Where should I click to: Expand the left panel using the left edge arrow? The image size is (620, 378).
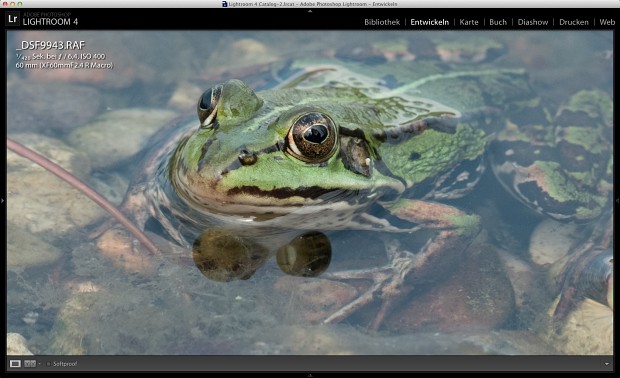[2, 200]
